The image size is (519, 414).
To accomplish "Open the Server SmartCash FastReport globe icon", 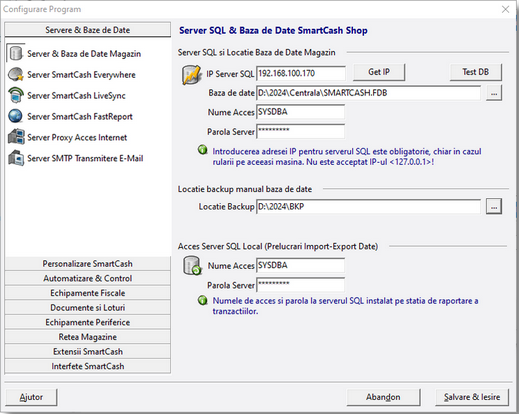I will pos(16,116).
